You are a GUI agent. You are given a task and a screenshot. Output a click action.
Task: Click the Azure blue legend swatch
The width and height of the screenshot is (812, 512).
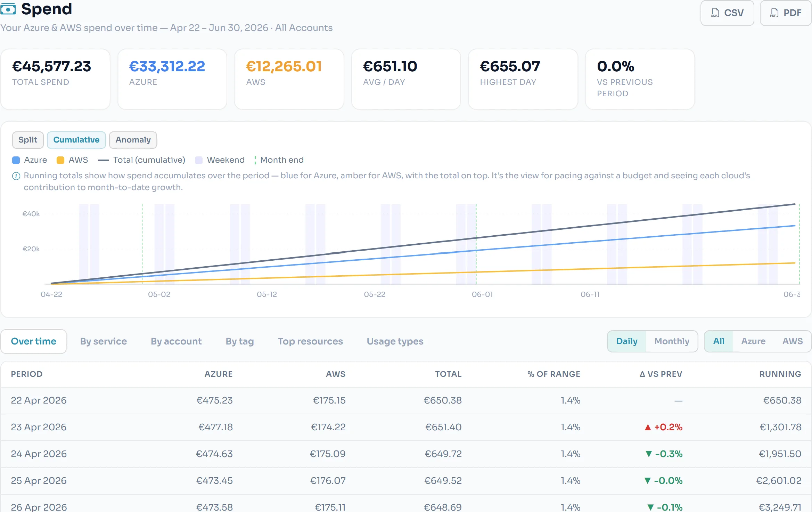[x=16, y=160]
